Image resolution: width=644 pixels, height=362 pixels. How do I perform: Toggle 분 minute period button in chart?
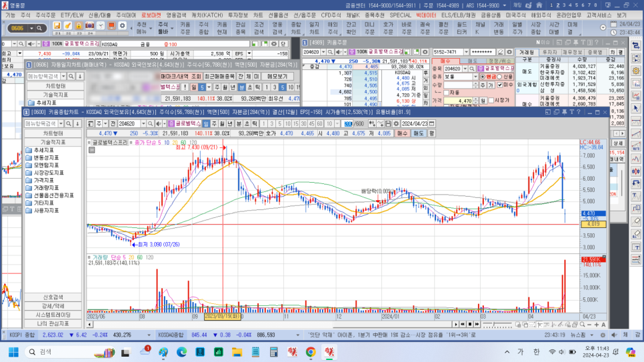coord(239,124)
